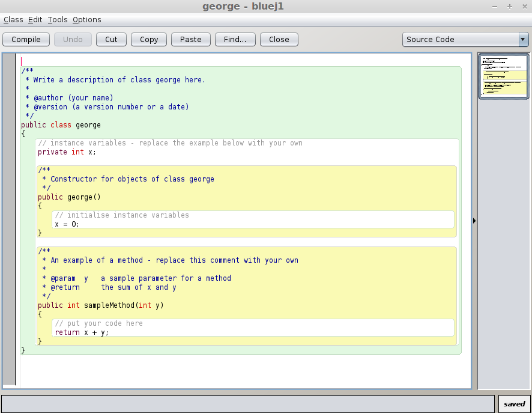Click 'Constructor for objects of class george' comment
The height and width of the screenshot is (413, 532).
132,179
